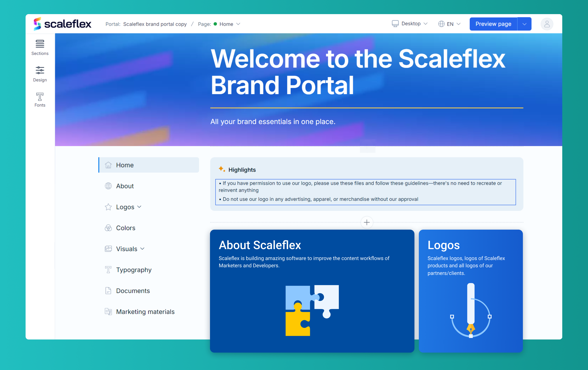This screenshot has width=588, height=370.
Task: Open the Marketing materials menu item
Action: [145, 312]
